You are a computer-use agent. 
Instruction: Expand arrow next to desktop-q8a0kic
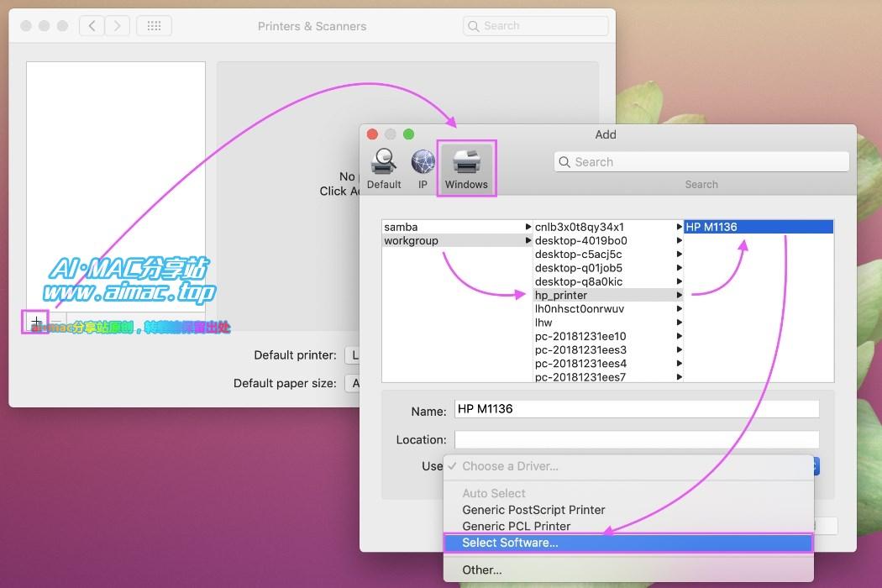click(679, 281)
